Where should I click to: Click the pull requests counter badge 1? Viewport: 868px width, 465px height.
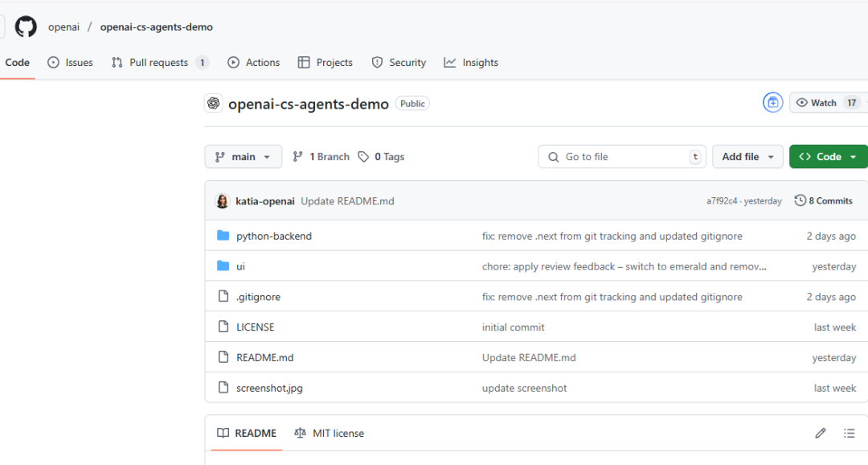(x=202, y=63)
